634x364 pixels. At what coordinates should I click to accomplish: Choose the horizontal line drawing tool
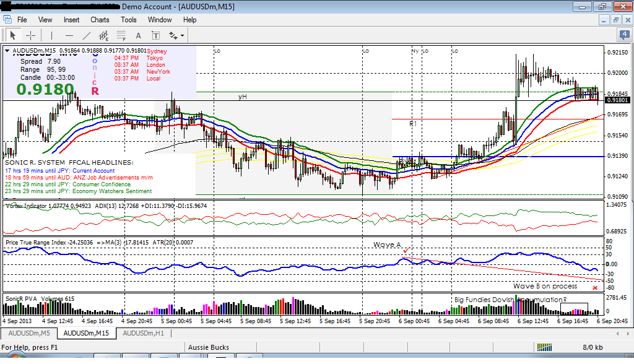[x=69, y=35]
